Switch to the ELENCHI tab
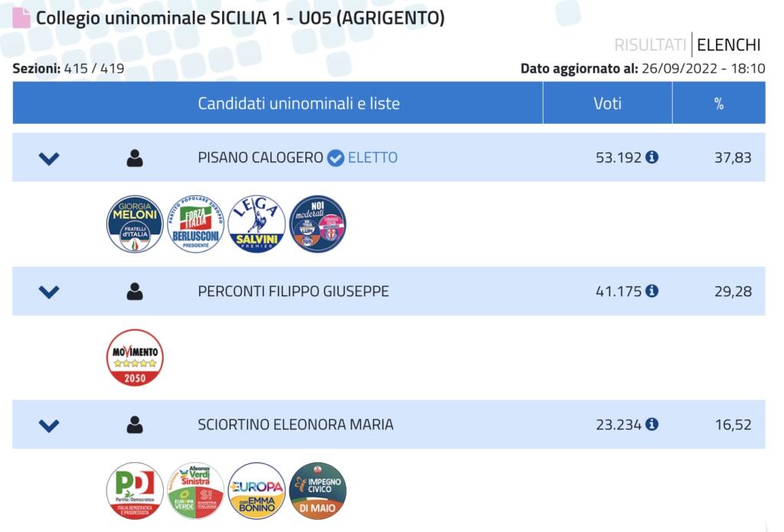 (x=728, y=45)
